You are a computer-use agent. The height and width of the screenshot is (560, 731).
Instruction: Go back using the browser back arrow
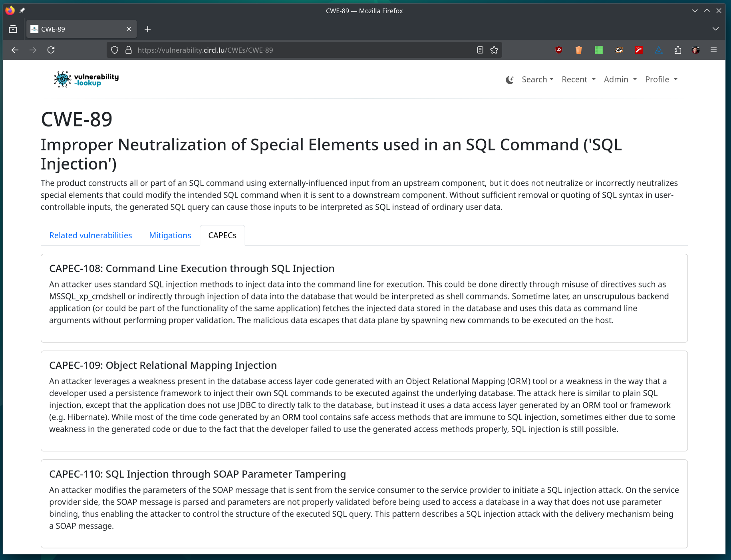click(15, 50)
